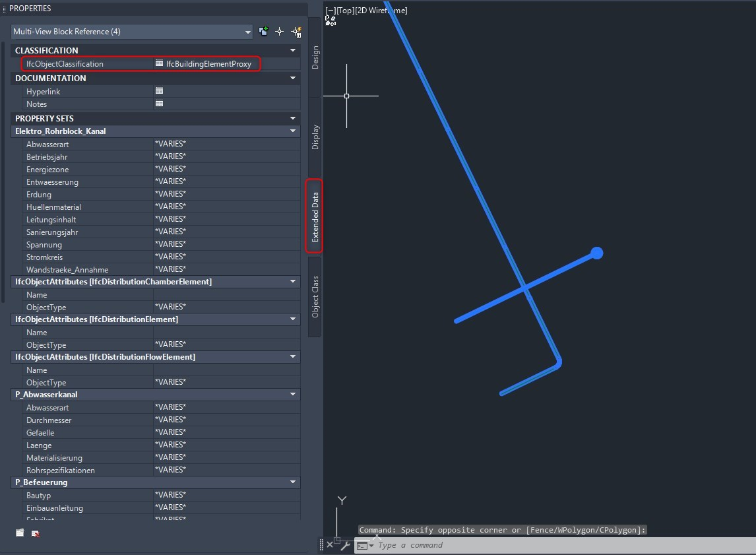
Task: Open the Extended Data tab
Action: [315, 216]
